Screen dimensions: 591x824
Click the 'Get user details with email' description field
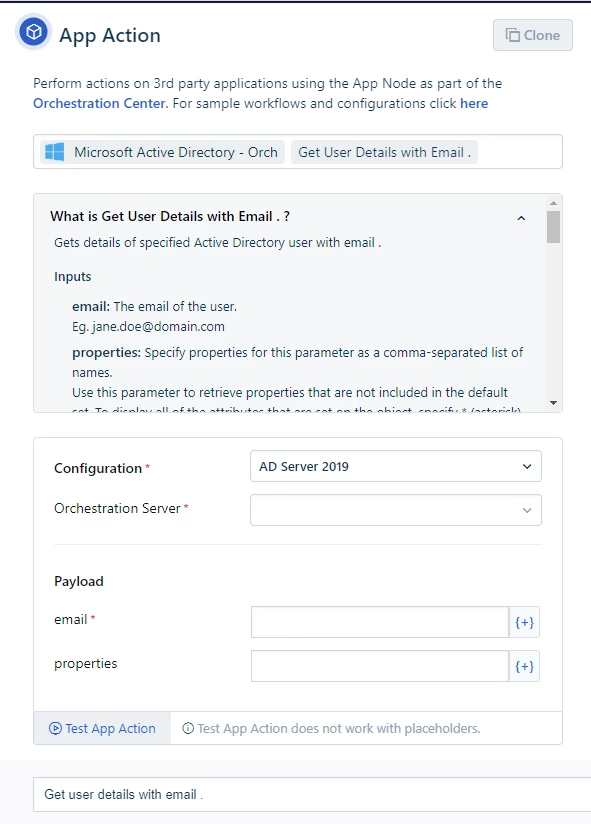tap(312, 794)
